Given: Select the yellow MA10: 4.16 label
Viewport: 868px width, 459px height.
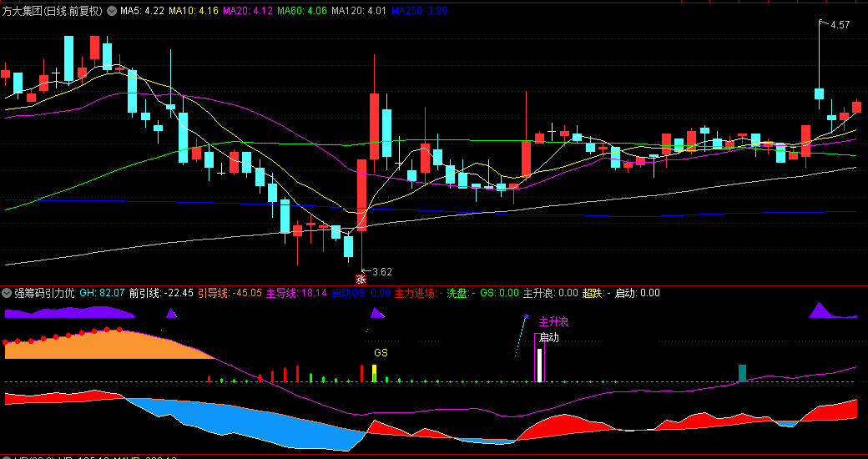Looking at the screenshot, I should [x=193, y=11].
